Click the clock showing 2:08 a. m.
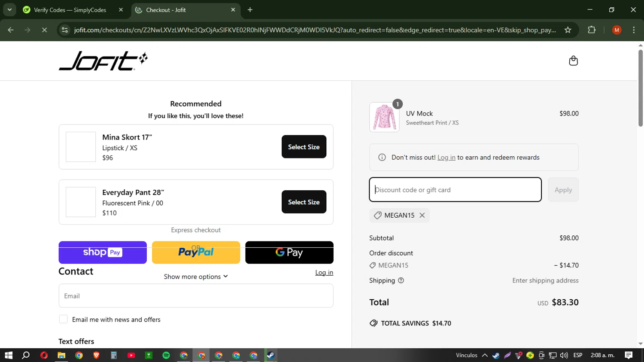Screen dimensions: 644x362 [x=602, y=355]
